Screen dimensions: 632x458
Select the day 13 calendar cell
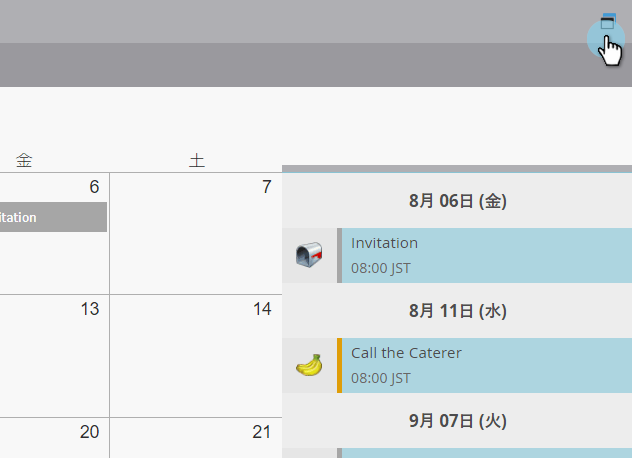[x=54, y=356]
